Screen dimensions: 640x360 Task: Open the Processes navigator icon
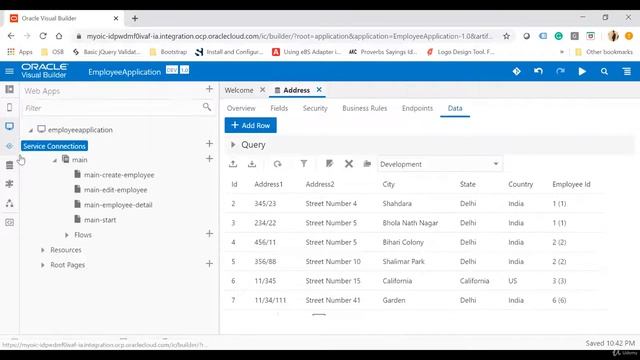click(x=9, y=203)
